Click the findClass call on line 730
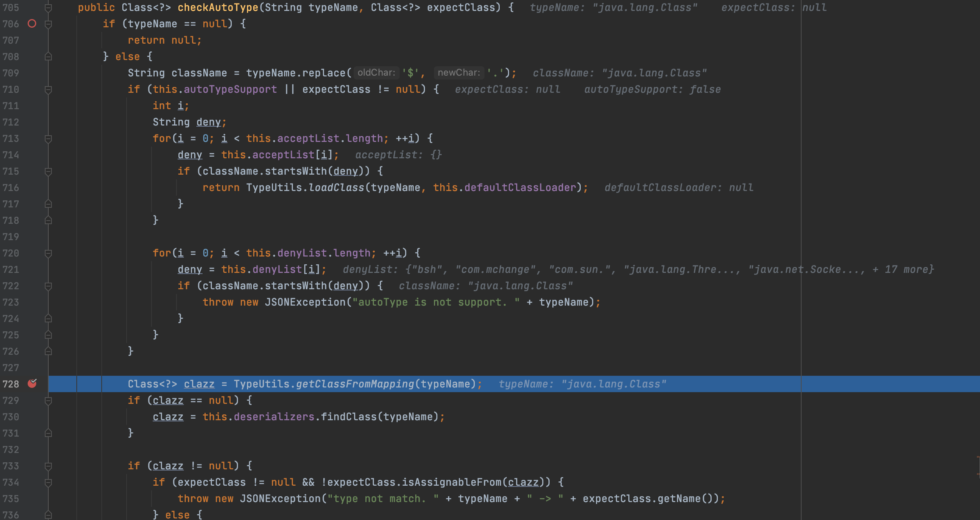980x520 pixels. 349,417
